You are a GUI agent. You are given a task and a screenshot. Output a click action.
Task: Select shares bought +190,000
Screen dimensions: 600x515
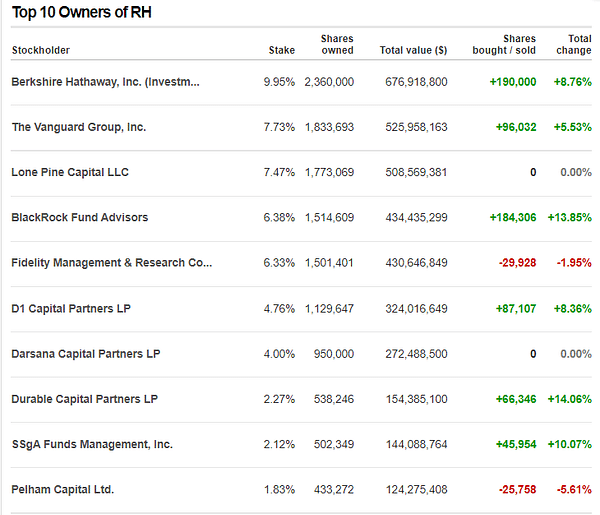click(x=513, y=82)
